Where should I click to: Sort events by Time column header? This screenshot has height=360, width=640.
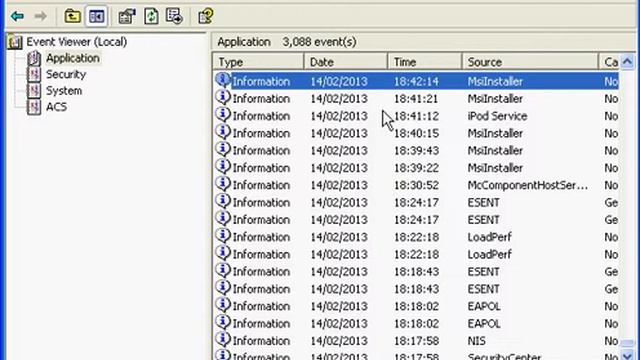425,62
